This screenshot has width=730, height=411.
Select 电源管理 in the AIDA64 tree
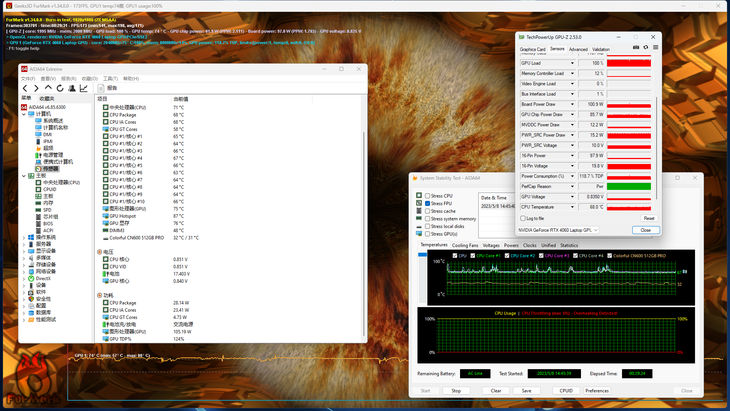click(49, 155)
